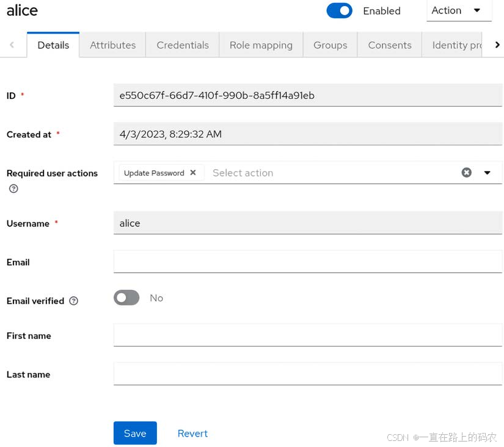Click the ID field value

click(308, 95)
